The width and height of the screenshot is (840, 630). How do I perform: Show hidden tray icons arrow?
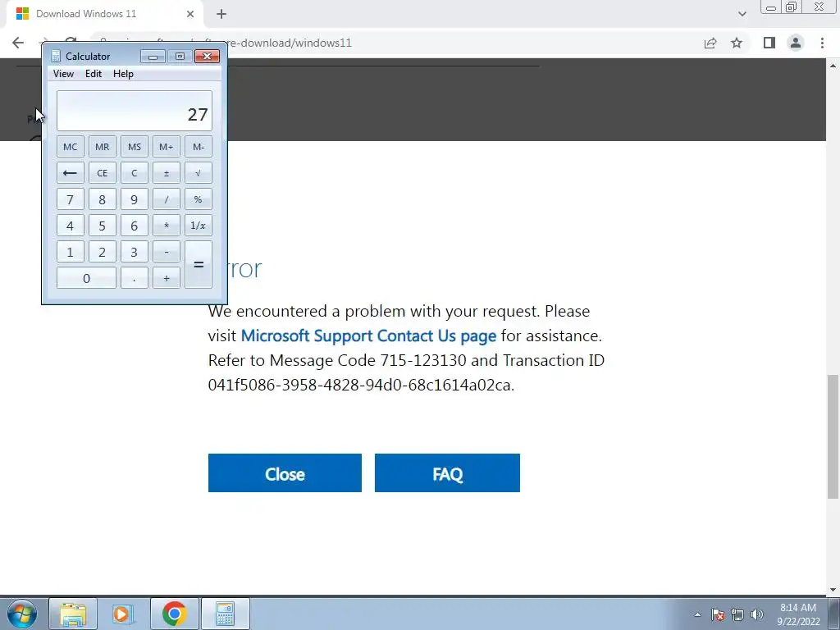(x=697, y=614)
